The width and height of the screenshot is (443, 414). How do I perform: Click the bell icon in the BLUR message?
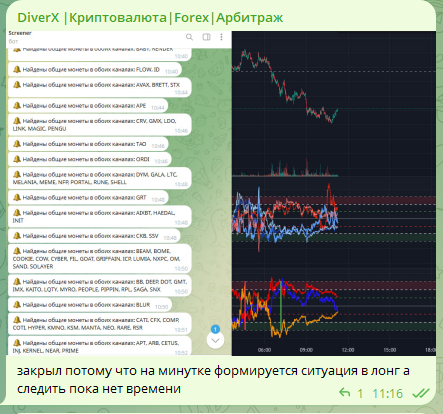[17, 304]
